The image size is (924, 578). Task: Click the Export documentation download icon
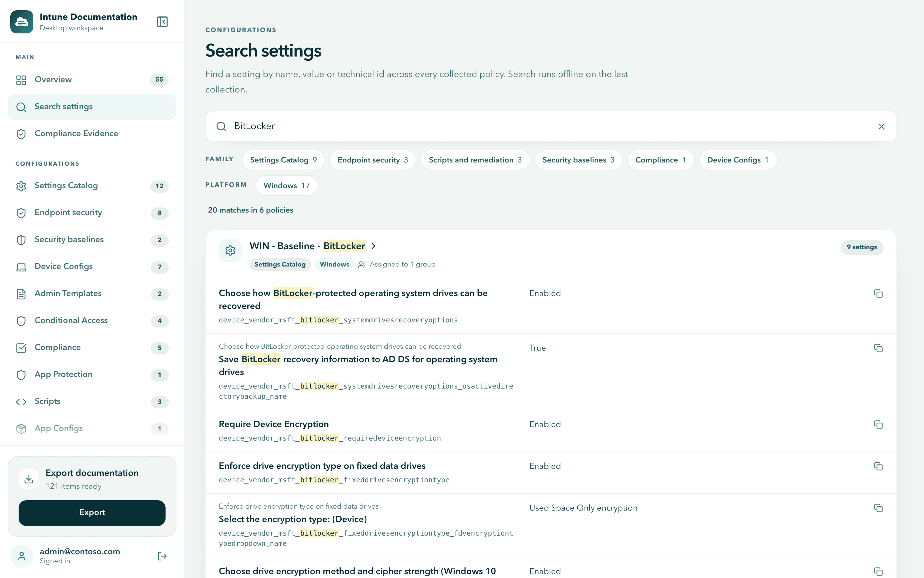click(29, 479)
